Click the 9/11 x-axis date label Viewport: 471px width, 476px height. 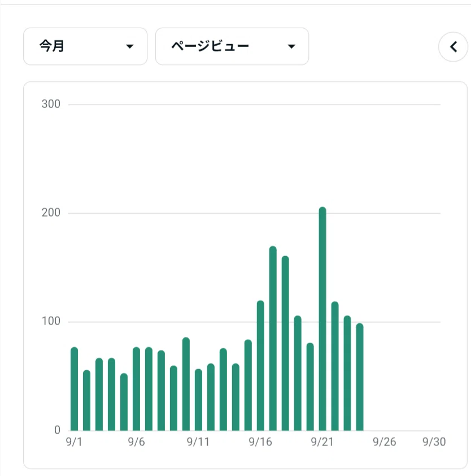tap(198, 442)
